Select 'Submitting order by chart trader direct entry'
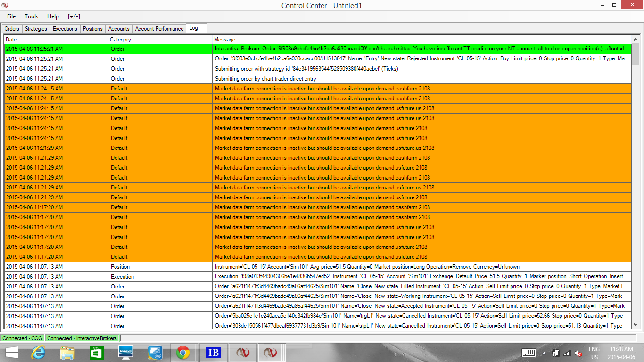Image resolution: width=644 pixels, height=362 pixels. coord(318,79)
